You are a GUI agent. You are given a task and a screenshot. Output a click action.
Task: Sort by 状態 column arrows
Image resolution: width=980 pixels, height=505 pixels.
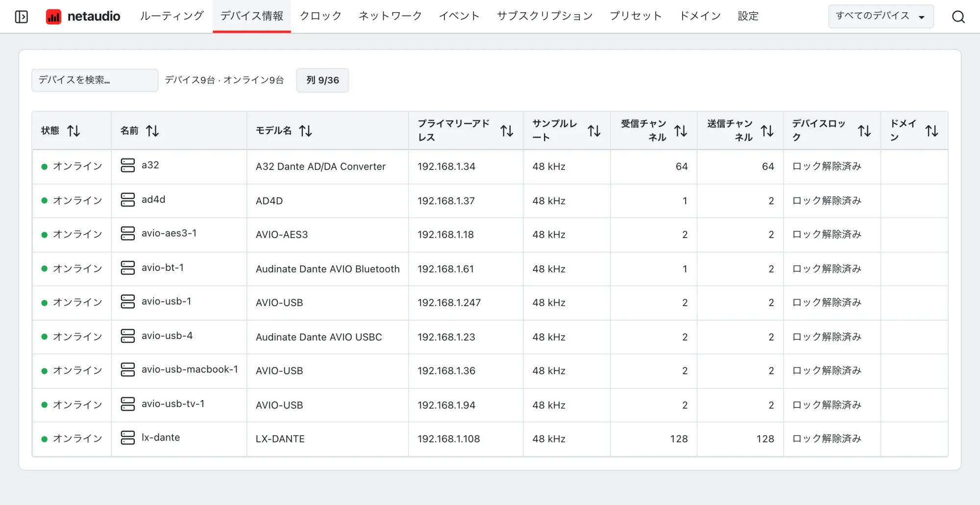coord(73,131)
